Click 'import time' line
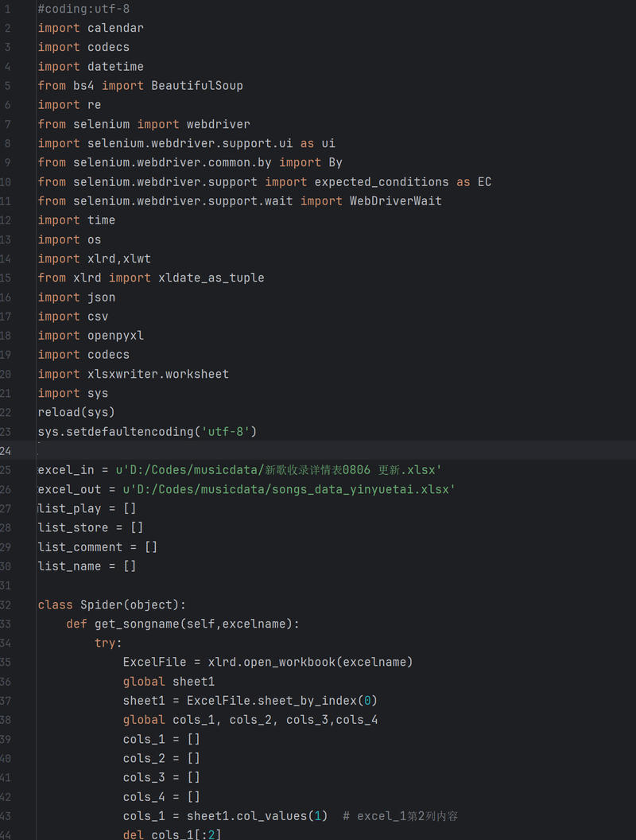The image size is (636, 840). pyautogui.click(x=76, y=220)
